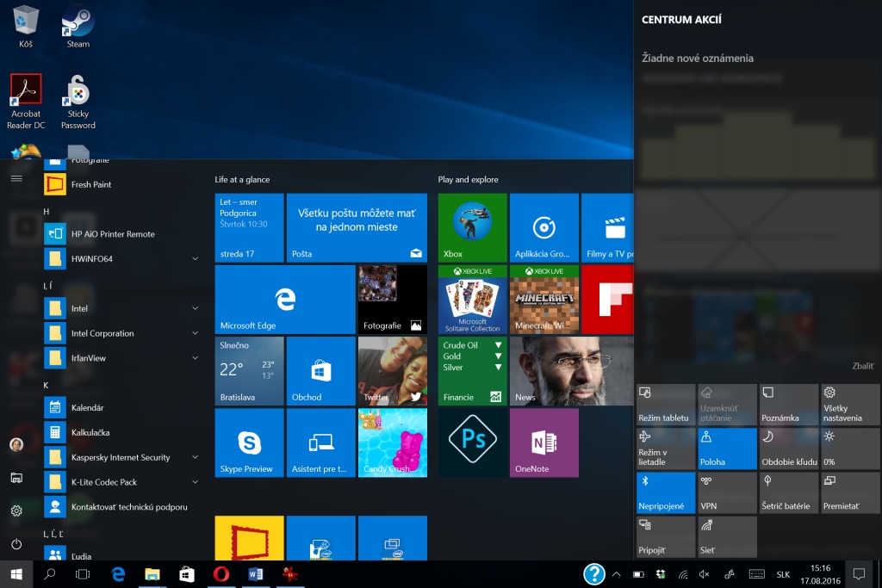Screen dimensions: 882x588
Task: Select Fresh Paint in the app list
Action: [90, 184]
